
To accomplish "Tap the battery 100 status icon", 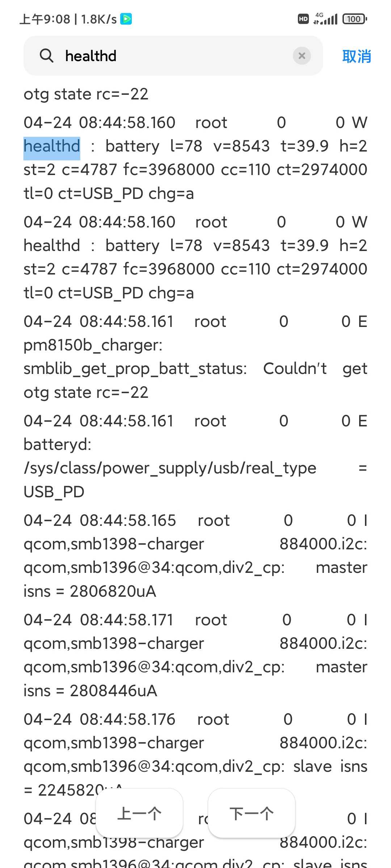I will (355, 19).
